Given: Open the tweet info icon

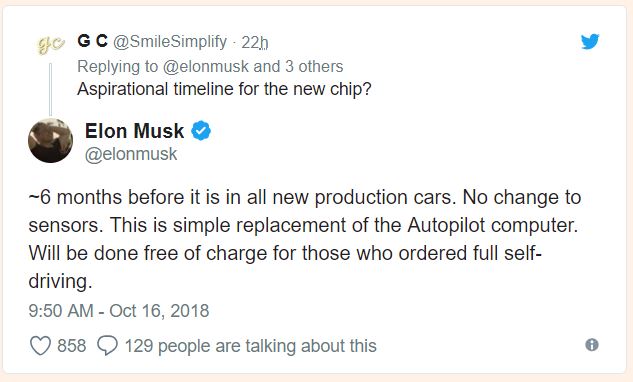Looking at the screenshot, I should coord(591,345).
